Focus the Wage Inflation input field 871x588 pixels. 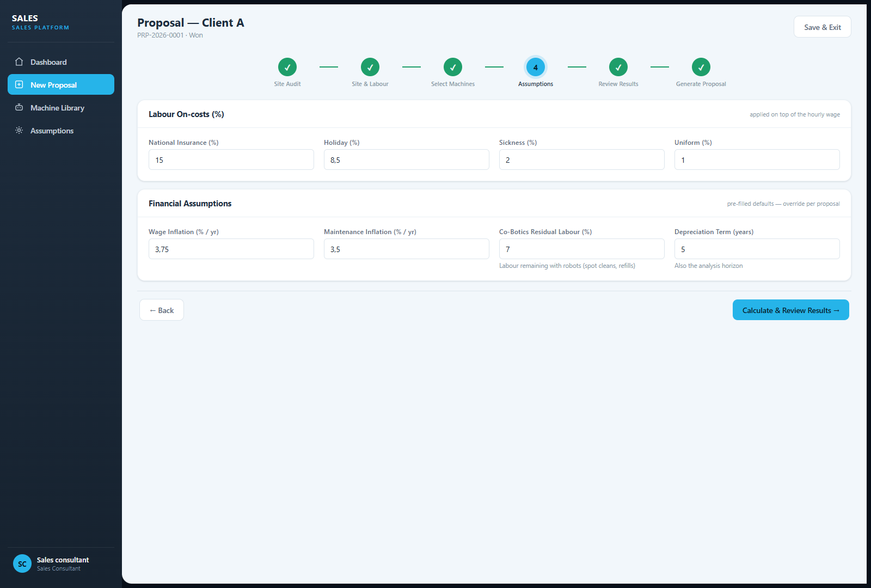tap(231, 249)
